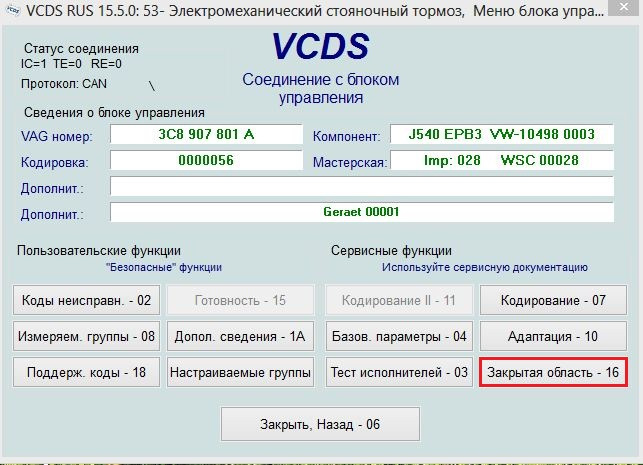Click workshop field 'Imp: 028 WSC 00028'

point(502,160)
